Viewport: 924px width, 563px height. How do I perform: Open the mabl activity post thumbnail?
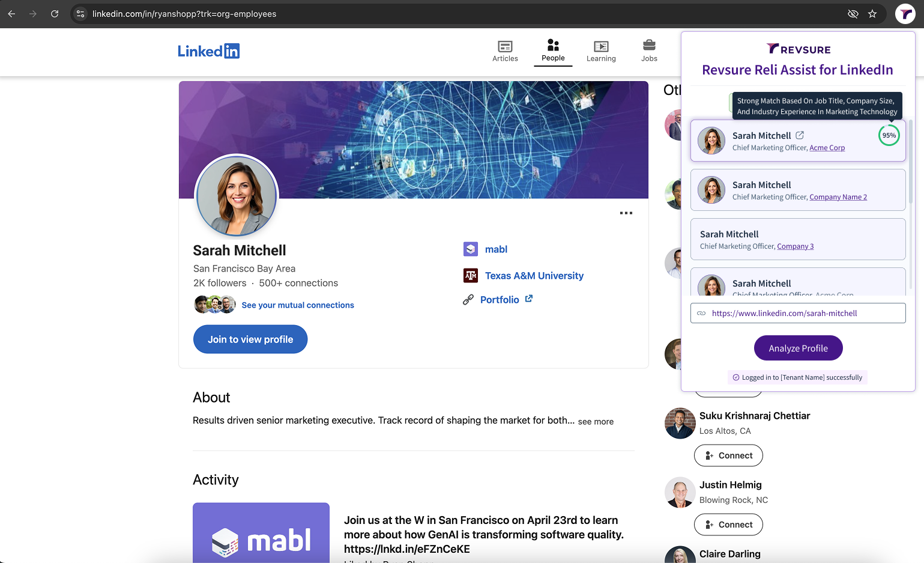click(261, 532)
